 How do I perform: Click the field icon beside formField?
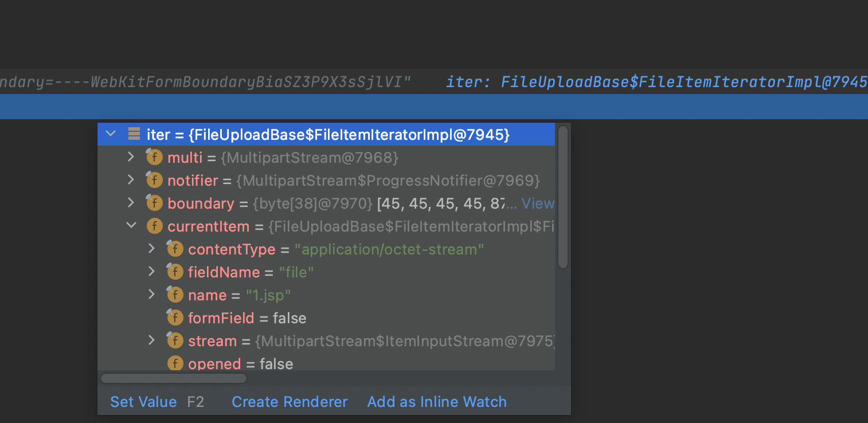(x=175, y=317)
